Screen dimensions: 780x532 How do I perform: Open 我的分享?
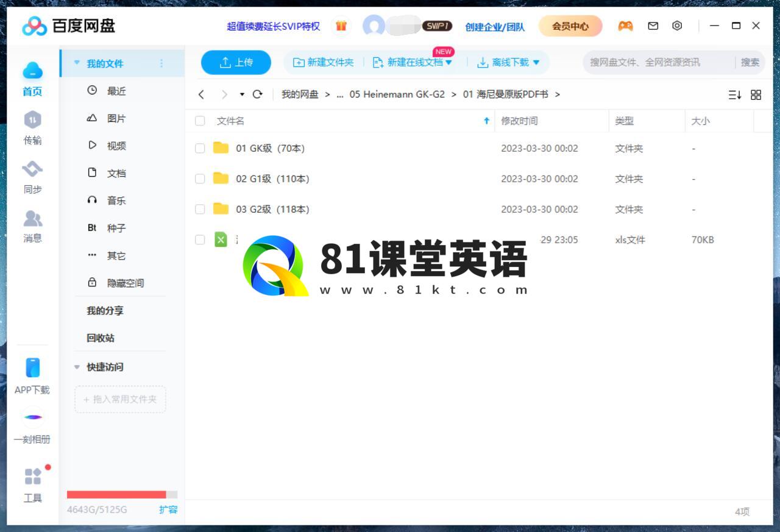click(105, 310)
